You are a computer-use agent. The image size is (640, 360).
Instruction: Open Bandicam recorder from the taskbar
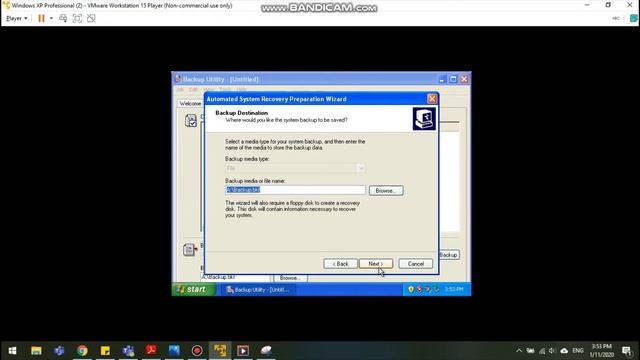point(197,351)
